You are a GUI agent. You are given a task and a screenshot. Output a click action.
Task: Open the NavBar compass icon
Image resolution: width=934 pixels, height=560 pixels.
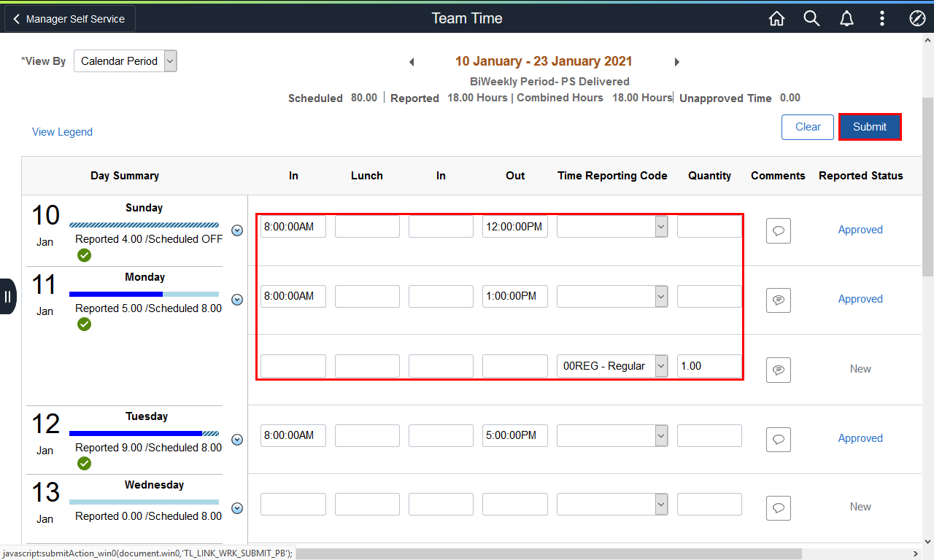coord(917,19)
